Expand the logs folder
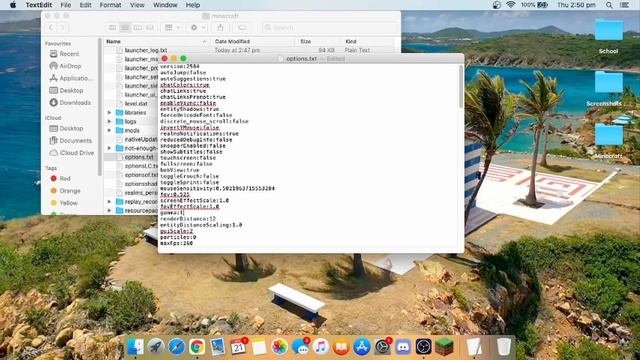 pyautogui.click(x=109, y=121)
